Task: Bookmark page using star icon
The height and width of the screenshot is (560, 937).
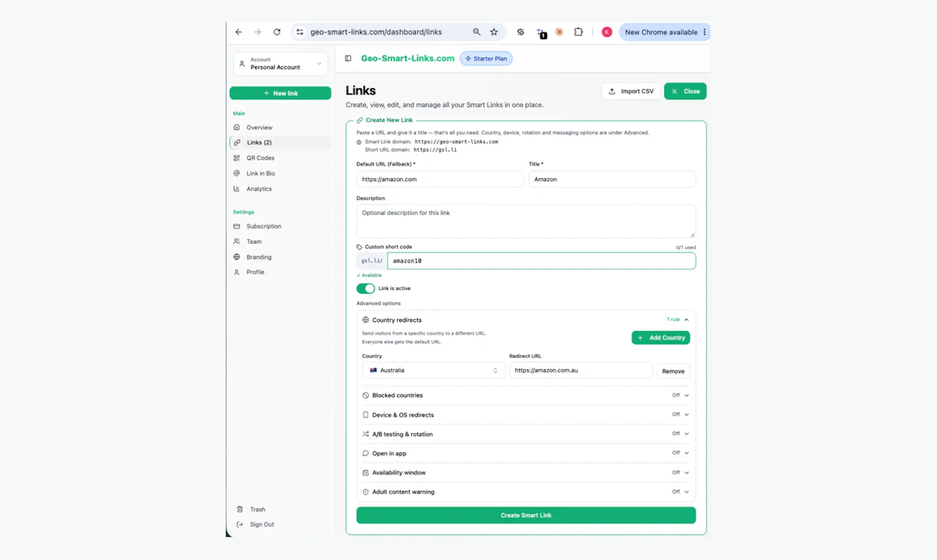Action: pyautogui.click(x=494, y=32)
